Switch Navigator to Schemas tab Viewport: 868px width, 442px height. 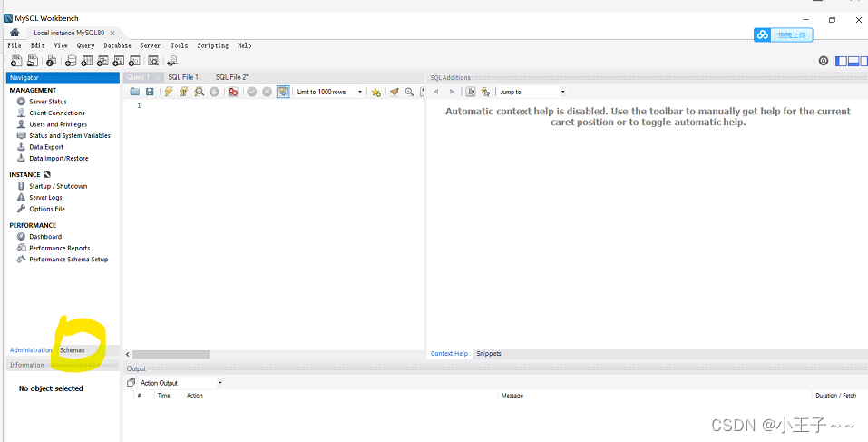[72, 350]
